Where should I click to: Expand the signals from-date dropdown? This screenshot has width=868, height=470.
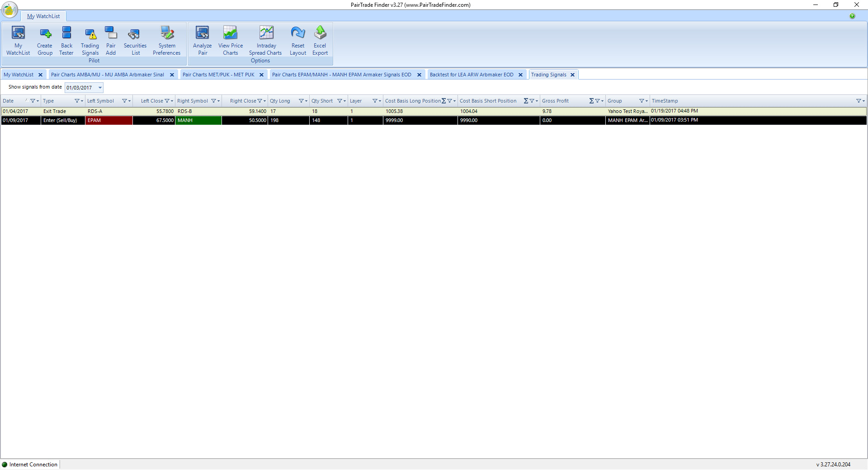tap(100, 88)
